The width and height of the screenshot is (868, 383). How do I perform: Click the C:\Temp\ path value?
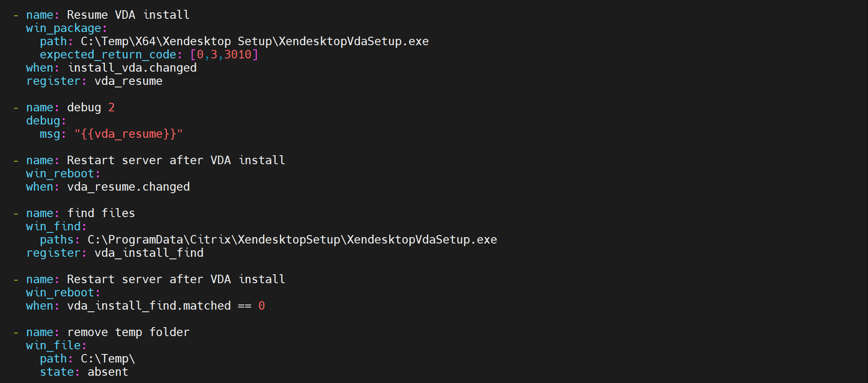108,359
